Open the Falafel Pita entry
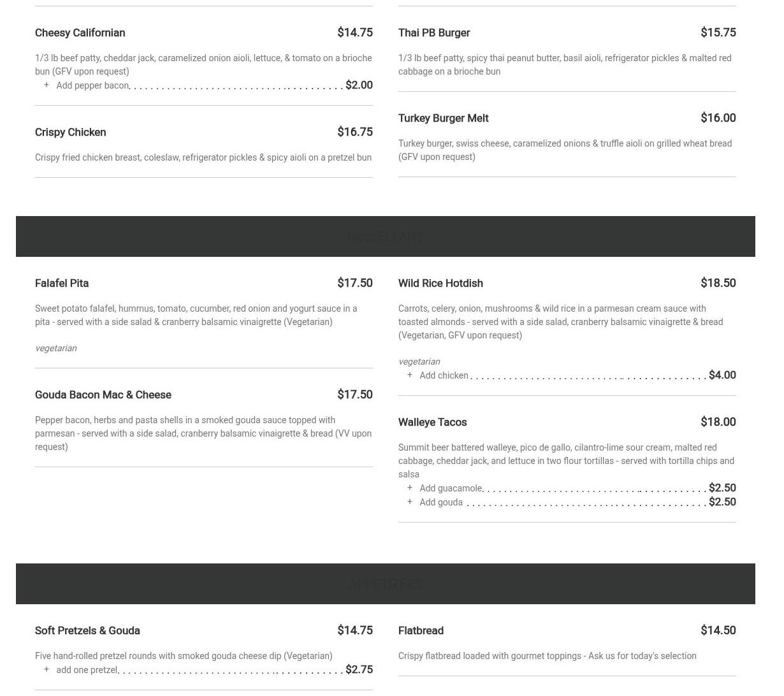The image size is (784, 696). point(62,283)
